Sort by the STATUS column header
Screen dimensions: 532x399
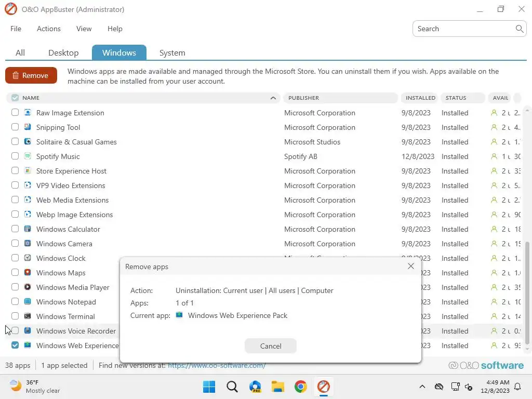click(463, 98)
